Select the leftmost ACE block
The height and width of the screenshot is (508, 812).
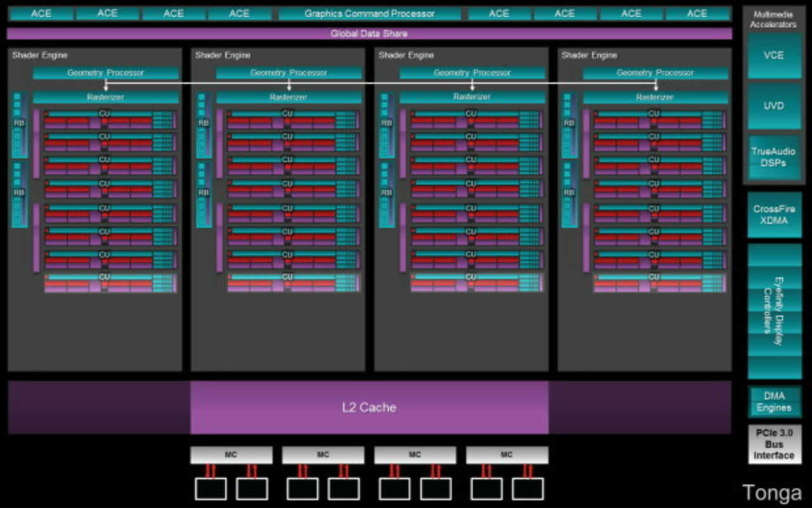click(x=41, y=13)
